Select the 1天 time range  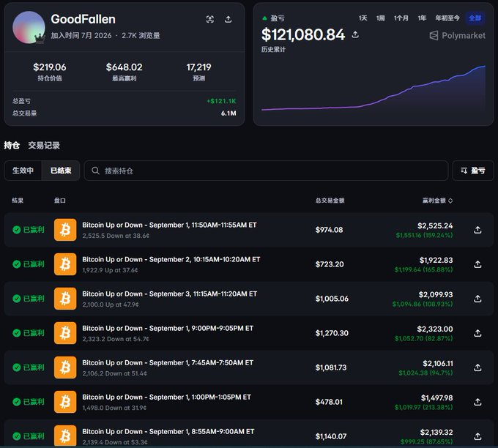pos(363,18)
